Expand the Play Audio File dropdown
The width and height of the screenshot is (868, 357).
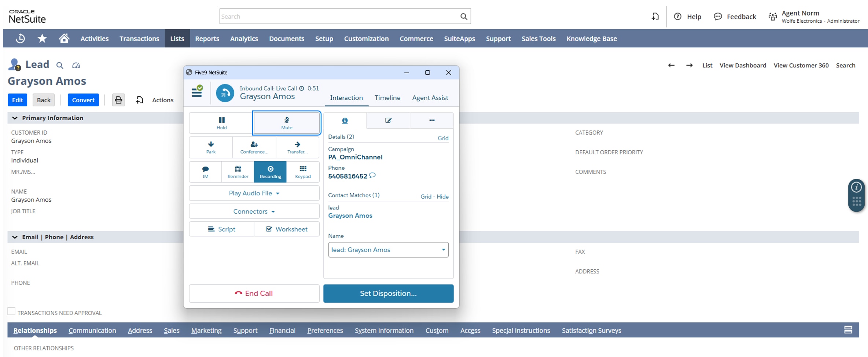coord(254,193)
